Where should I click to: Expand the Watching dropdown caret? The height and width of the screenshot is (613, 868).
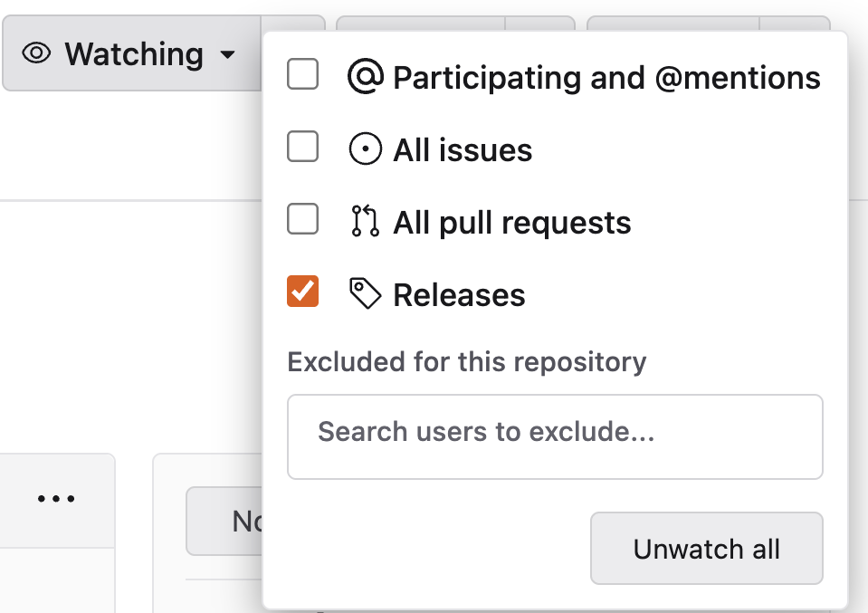click(227, 55)
